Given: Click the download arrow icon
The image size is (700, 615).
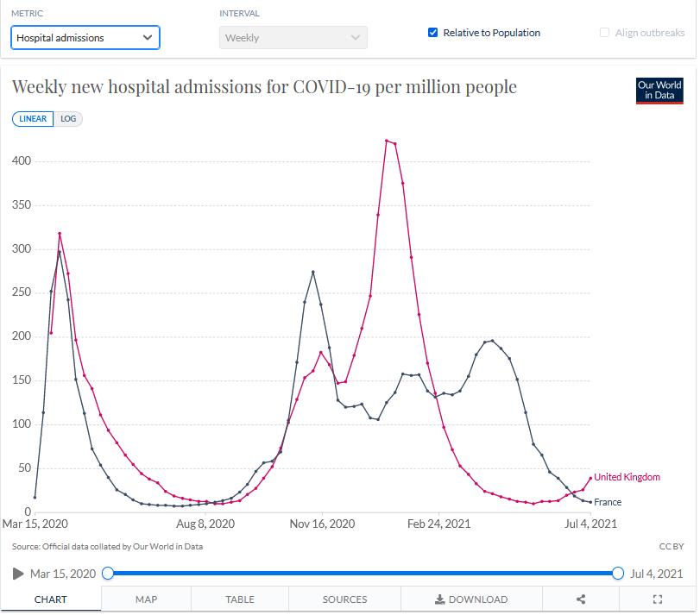Looking at the screenshot, I should click(439, 599).
